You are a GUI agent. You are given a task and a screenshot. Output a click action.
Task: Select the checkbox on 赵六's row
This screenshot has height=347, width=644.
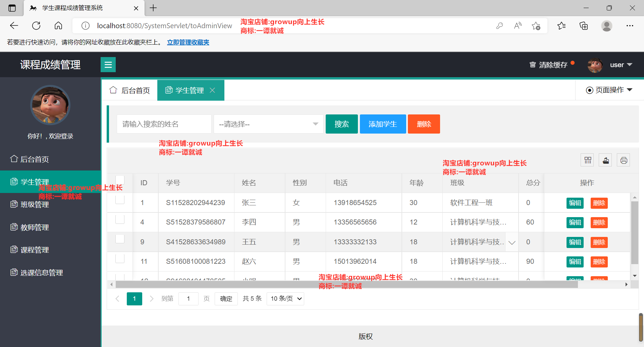pos(120,258)
